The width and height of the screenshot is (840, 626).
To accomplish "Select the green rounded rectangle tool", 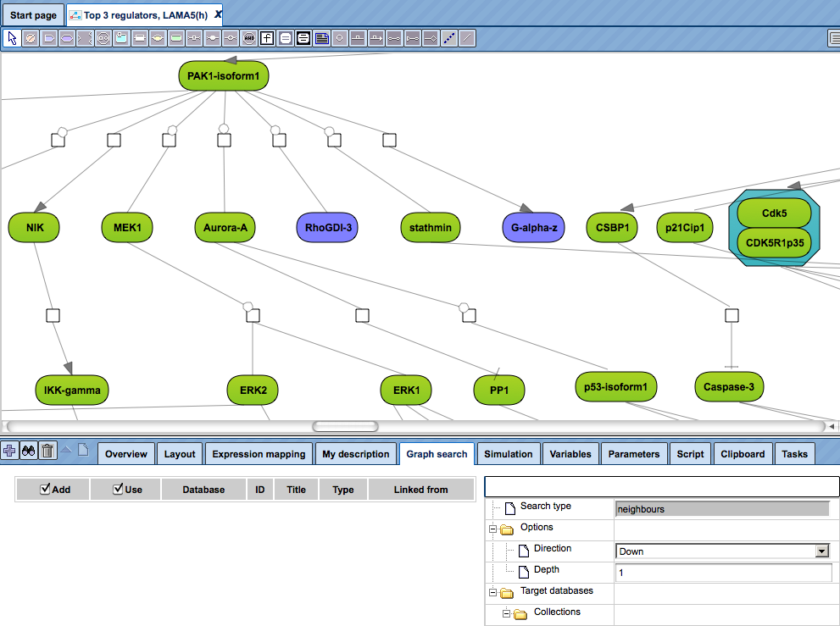I will 176,39.
